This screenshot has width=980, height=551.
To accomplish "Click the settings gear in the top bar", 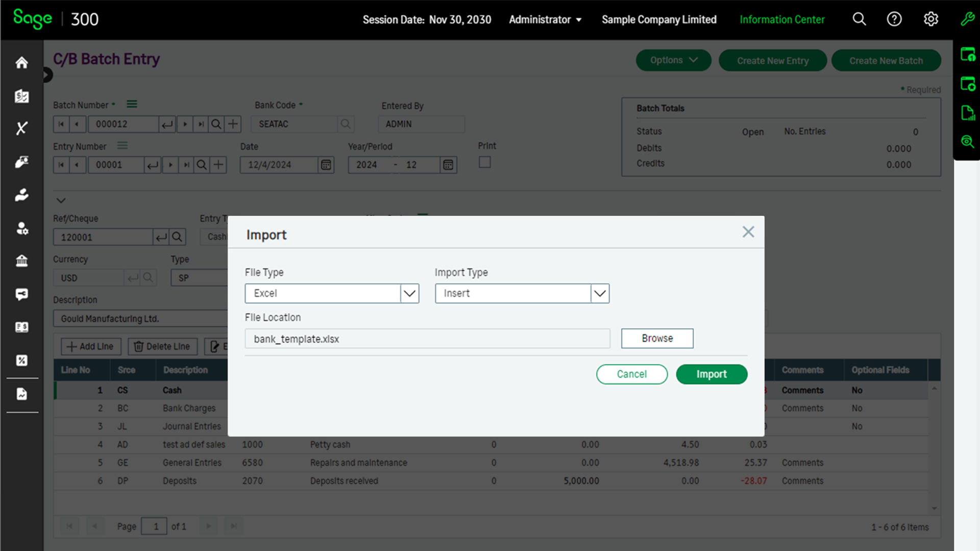I will (930, 19).
